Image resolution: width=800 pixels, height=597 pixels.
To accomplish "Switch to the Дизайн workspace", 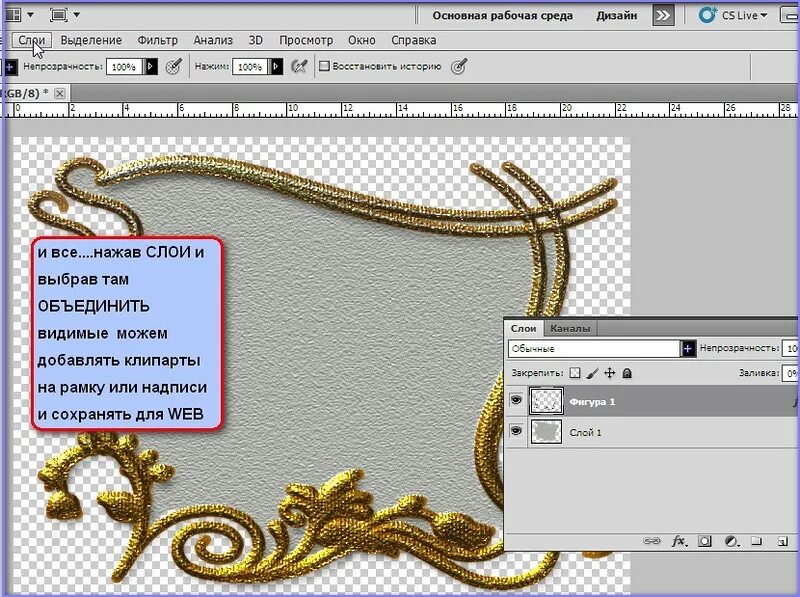I will click(616, 16).
